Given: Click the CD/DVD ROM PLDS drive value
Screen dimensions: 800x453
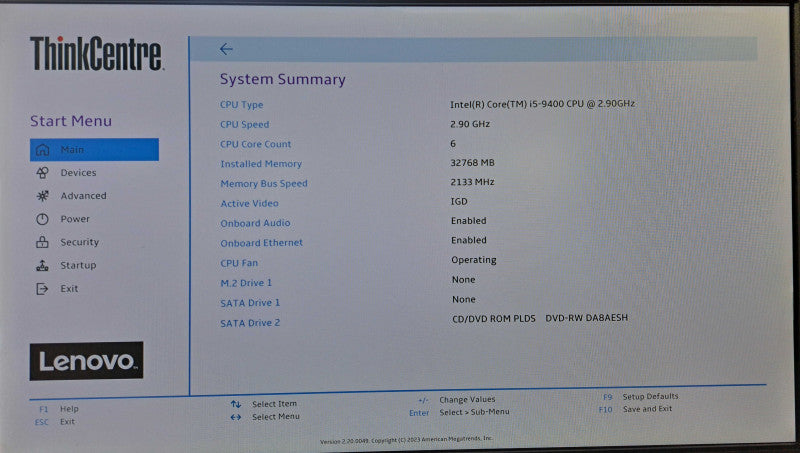Looking at the screenshot, I should pos(540,318).
